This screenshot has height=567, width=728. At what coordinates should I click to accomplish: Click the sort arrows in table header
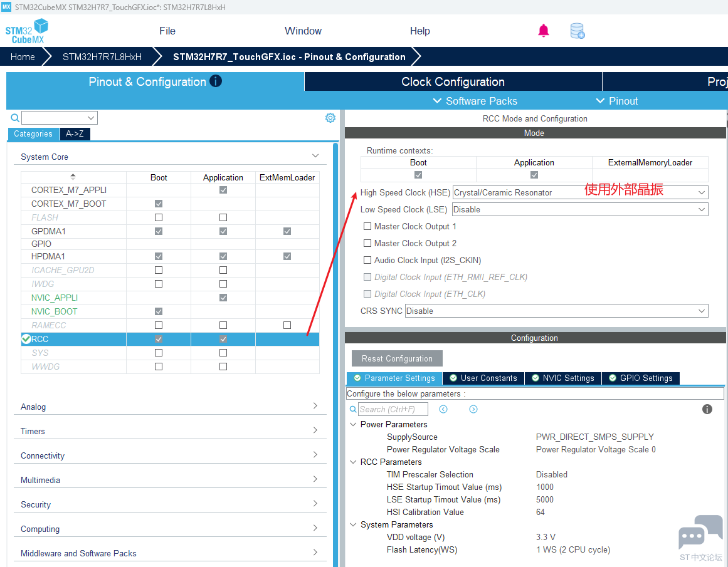[73, 177]
